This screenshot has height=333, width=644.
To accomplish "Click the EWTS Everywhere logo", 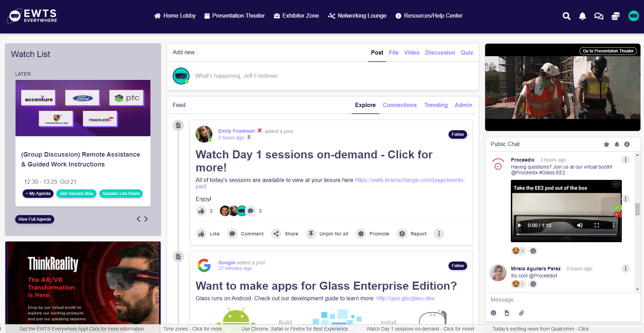I will tap(32, 15).
